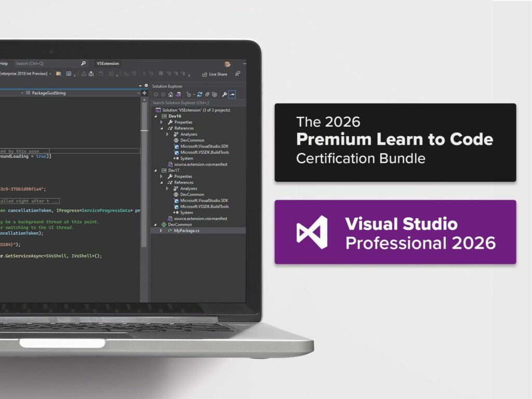The height and width of the screenshot is (399, 532).
Task: Click the Show All Files icon in Solution Explorer
Action: point(214,95)
